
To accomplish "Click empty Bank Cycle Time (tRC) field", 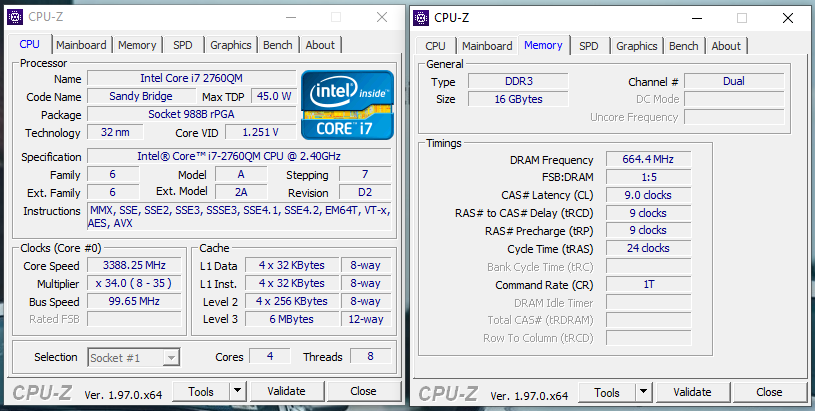I will (x=648, y=267).
